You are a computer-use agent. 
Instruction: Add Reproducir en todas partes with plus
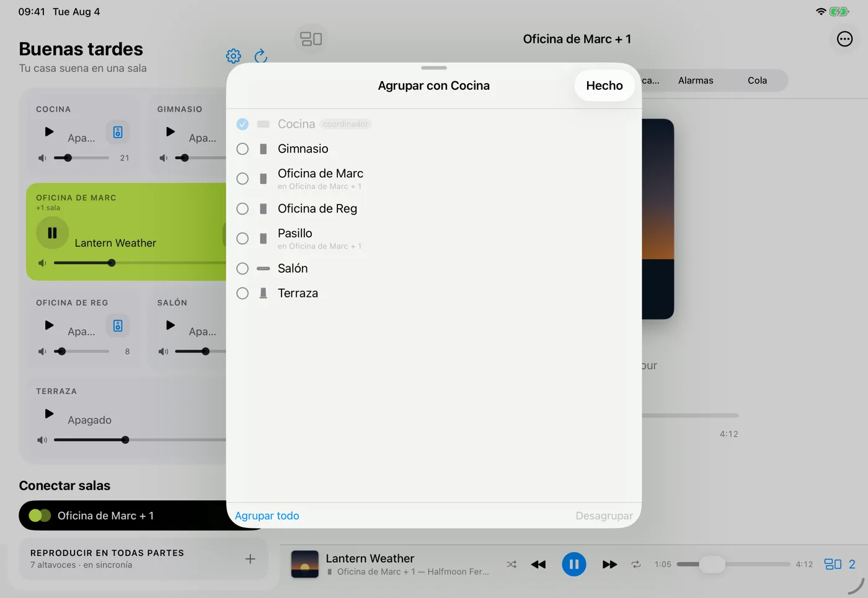(250, 559)
